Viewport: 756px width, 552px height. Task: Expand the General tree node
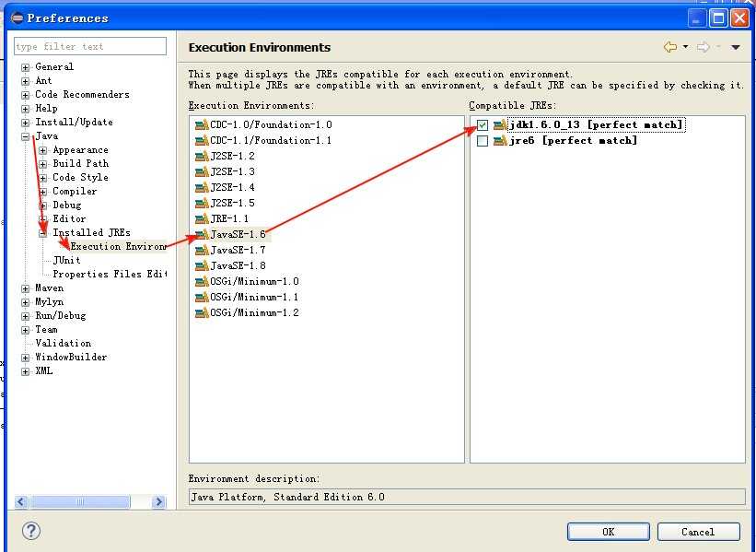(26, 67)
